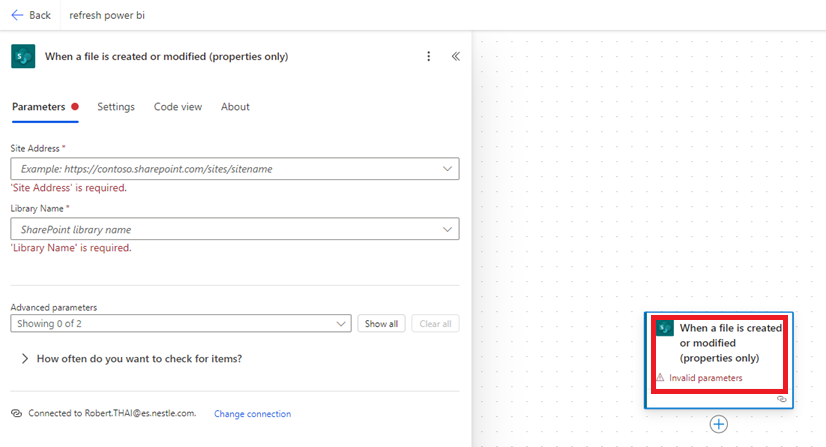The image size is (826, 447).
Task: Click the Invalid parameters warning icon
Action: (x=660, y=378)
